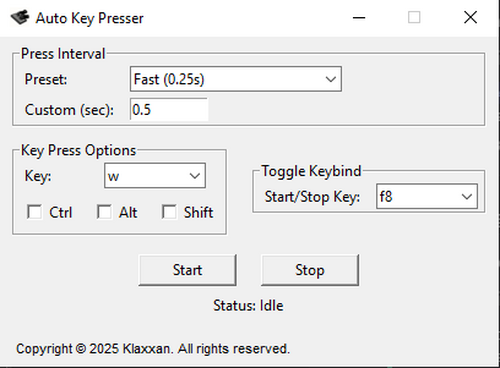Image resolution: width=500 pixels, height=368 pixels.
Task: Open the Start/Stop Key dropdown arrow
Action: tap(467, 196)
